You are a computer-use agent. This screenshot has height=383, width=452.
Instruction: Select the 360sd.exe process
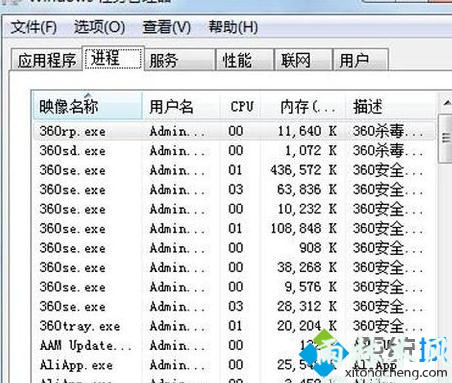click(234, 151)
